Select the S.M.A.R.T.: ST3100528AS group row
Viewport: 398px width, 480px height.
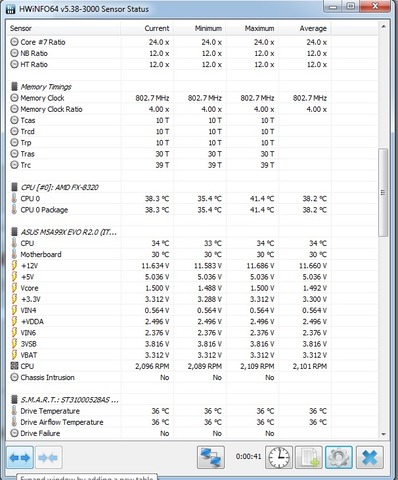193,400
